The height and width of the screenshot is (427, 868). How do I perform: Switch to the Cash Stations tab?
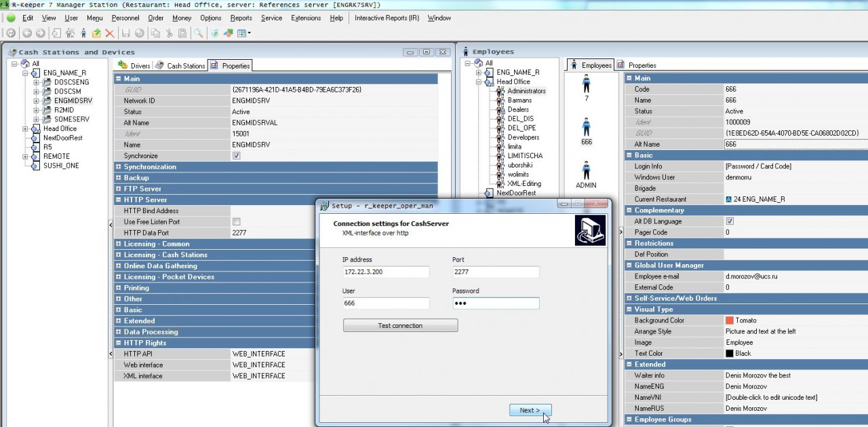tap(180, 66)
